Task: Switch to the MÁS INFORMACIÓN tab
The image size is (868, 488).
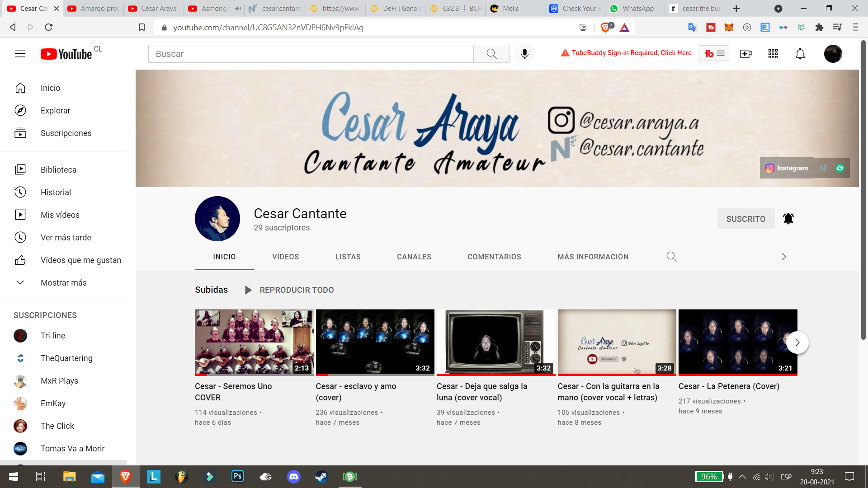Action: click(x=593, y=257)
